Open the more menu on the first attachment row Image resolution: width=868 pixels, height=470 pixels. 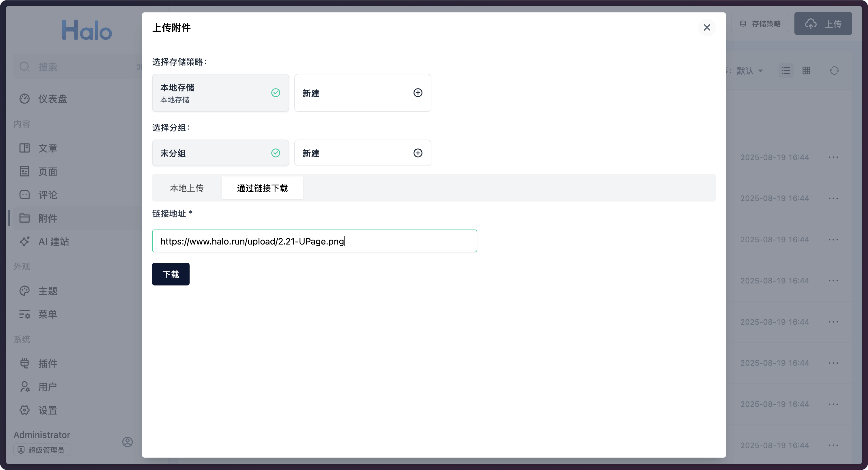(833, 157)
